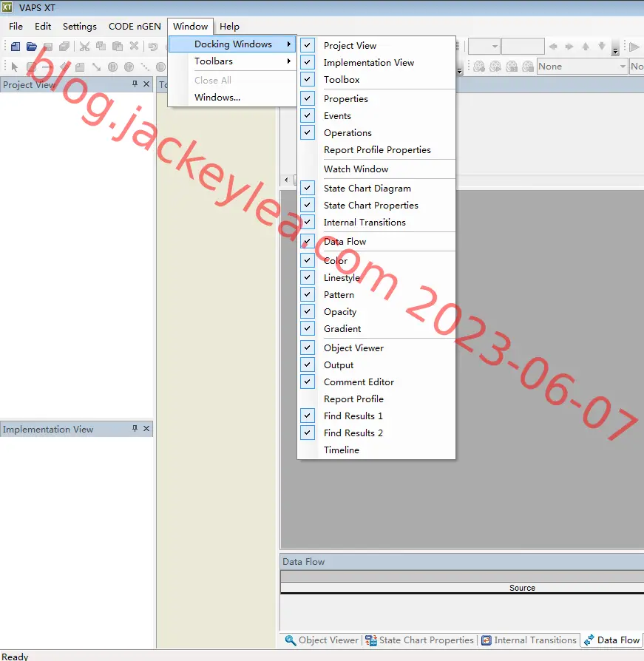This screenshot has width=644, height=661.
Task: Open the None dropdown list
Action: (x=582, y=67)
